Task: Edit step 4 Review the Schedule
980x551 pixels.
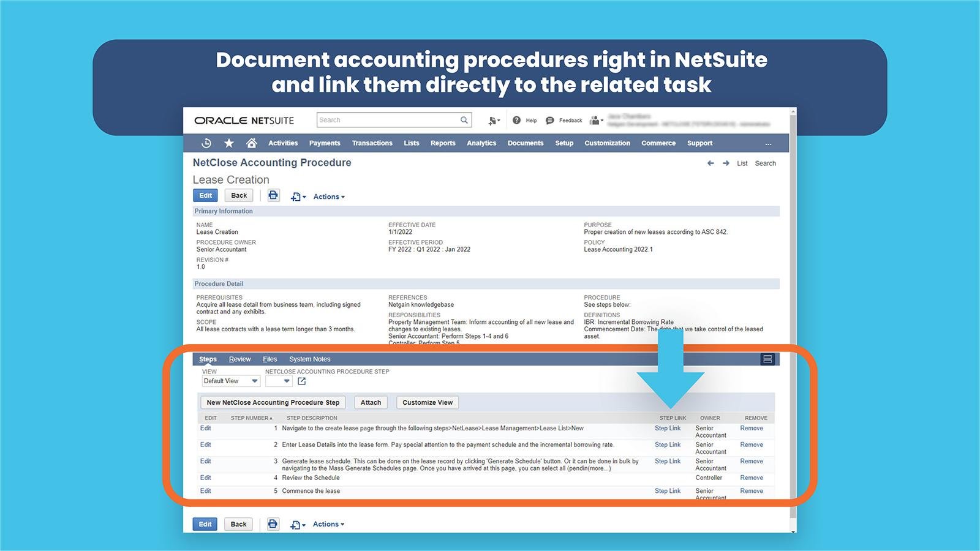Action: [x=205, y=478]
